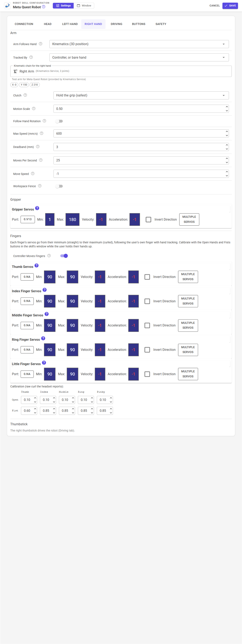Click help icon beside Workspace Fence
The height and width of the screenshot is (644, 242).
39,186
